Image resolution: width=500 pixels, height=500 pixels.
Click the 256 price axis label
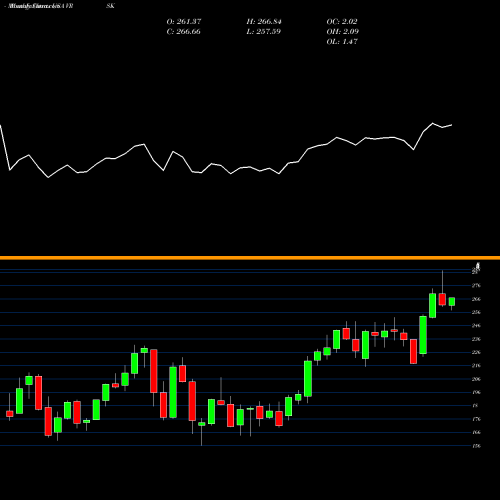coord(476,312)
